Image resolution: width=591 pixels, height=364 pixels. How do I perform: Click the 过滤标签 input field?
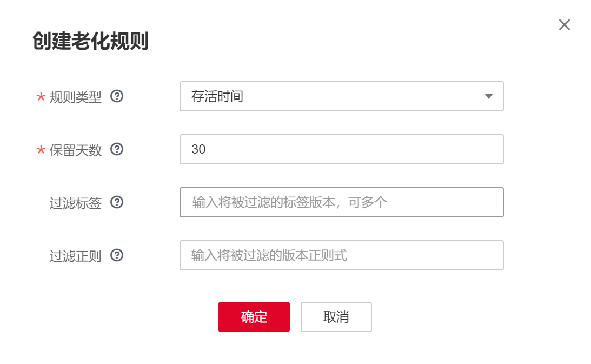[342, 202]
